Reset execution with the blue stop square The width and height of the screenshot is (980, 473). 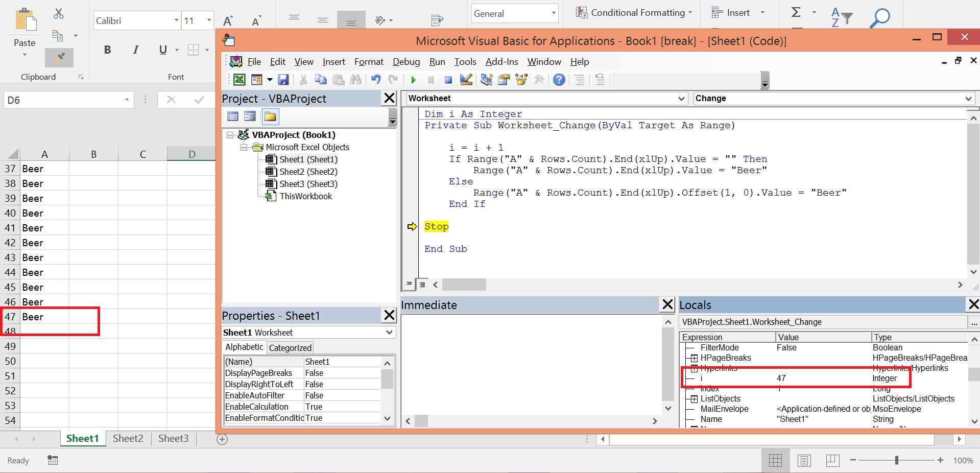[x=448, y=80]
